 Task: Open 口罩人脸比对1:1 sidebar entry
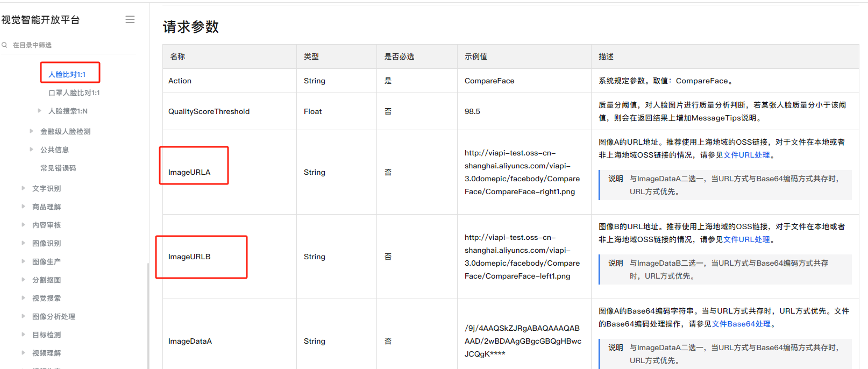(74, 93)
